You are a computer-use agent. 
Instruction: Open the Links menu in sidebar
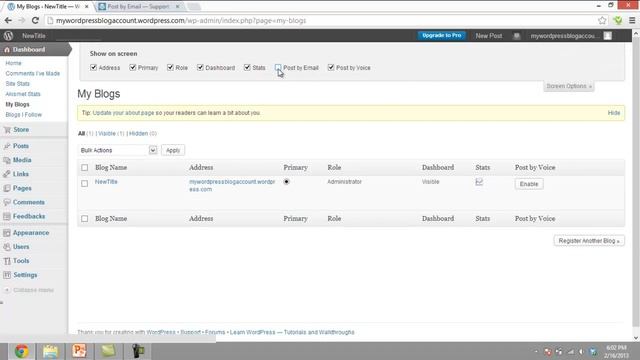[x=20, y=174]
